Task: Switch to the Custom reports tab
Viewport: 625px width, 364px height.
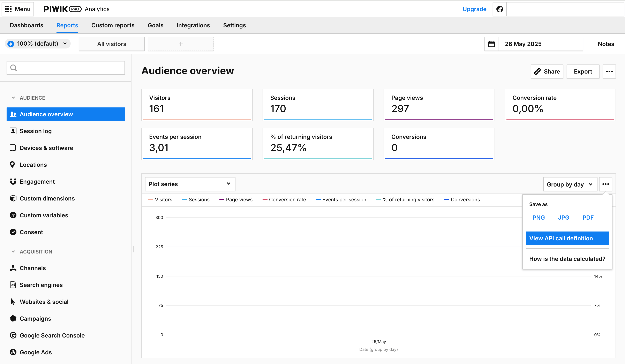Action: pyautogui.click(x=113, y=25)
